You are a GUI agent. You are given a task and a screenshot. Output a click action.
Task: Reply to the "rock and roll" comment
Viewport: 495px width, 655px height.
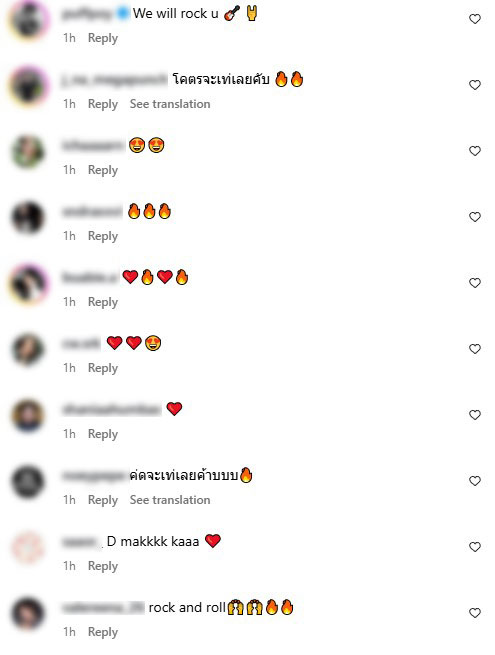[x=103, y=632]
